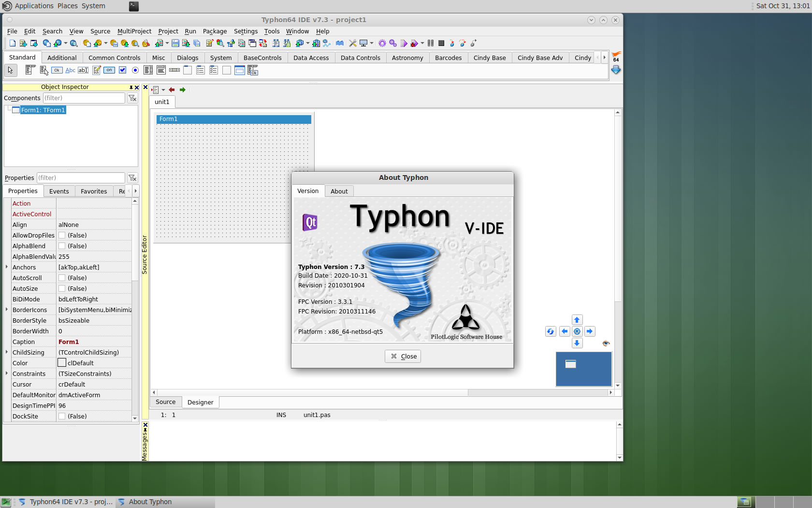The width and height of the screenshot is (812, 508).
Task: Click the editor horizontal scrollbar track
Action: click(x=383, y=393)
